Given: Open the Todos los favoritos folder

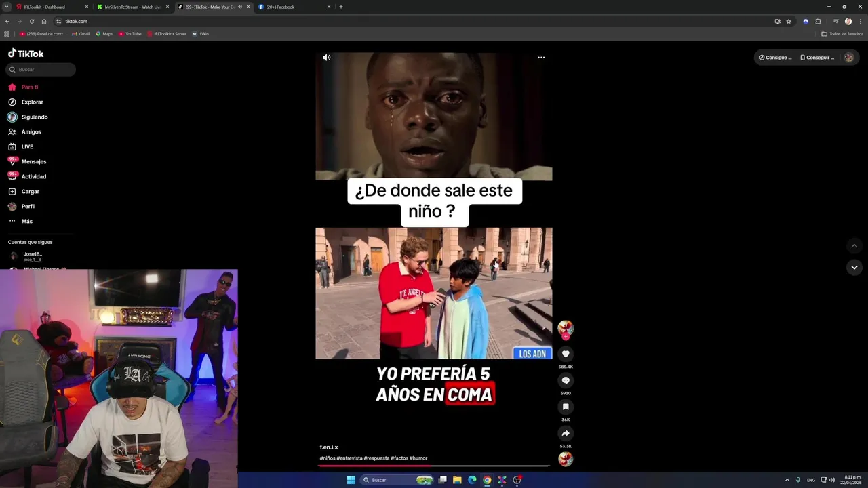Looking at the screenshot, I should (842, 33).
